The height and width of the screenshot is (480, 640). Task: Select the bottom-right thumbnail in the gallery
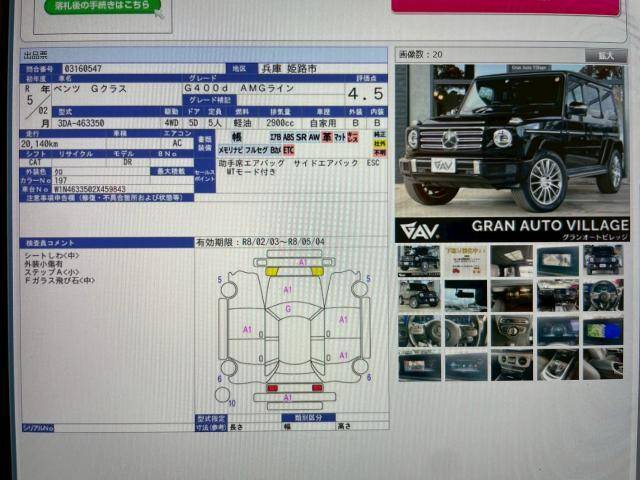point(603,364)
